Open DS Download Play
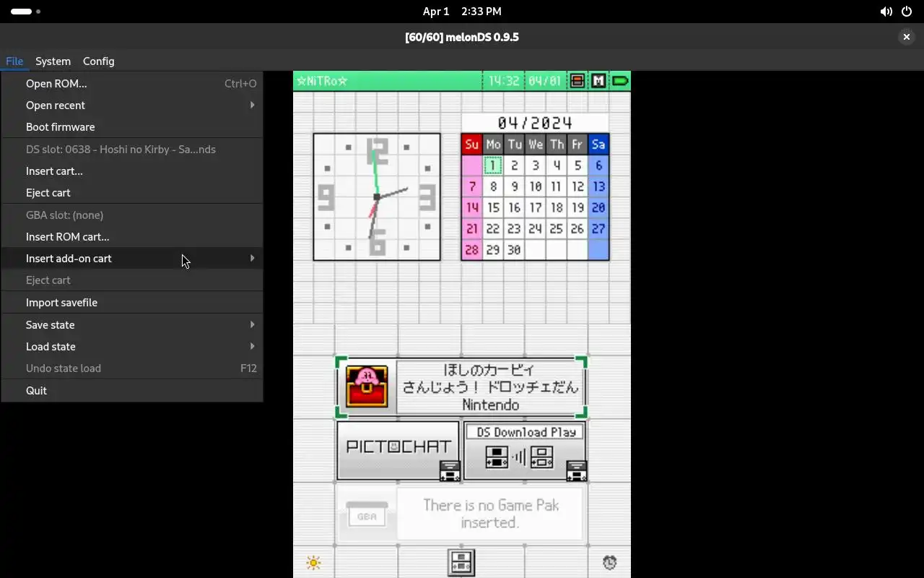Screen dimensions: 924x578 coord(525,450)
